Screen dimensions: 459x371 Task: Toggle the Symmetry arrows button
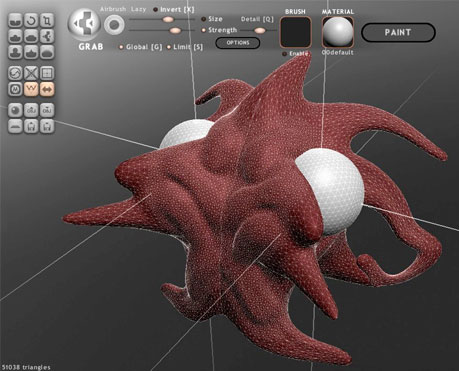47,89
